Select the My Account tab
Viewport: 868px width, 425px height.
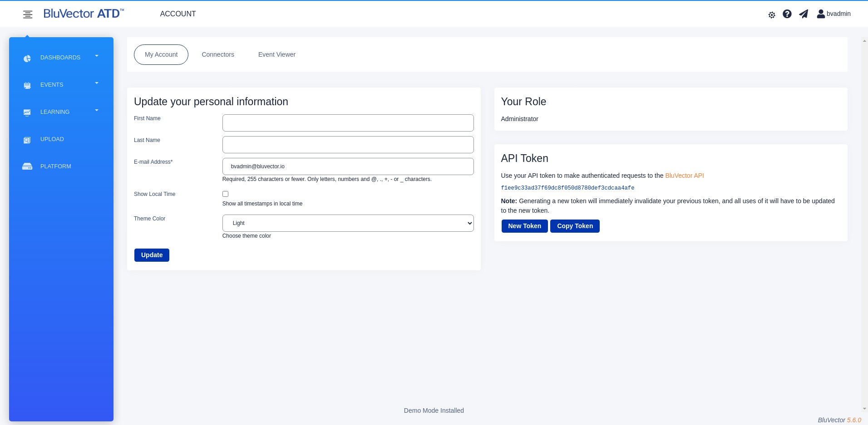point(161,54)
